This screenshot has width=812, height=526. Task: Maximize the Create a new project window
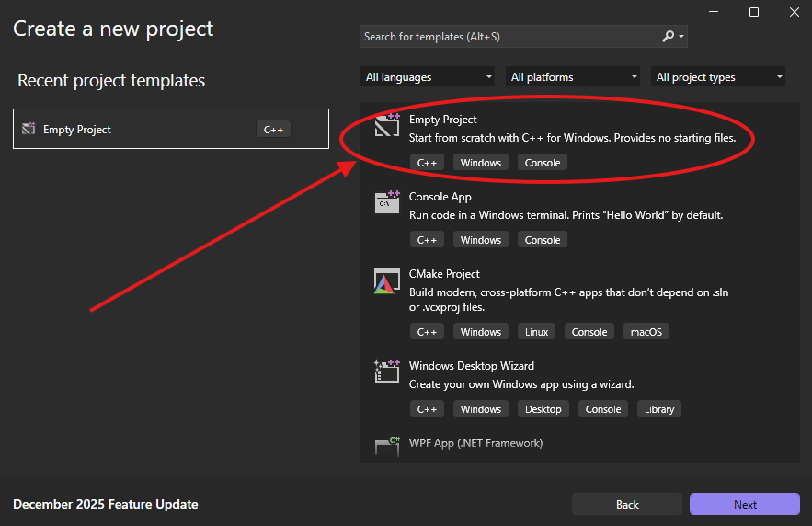(754, 12)
